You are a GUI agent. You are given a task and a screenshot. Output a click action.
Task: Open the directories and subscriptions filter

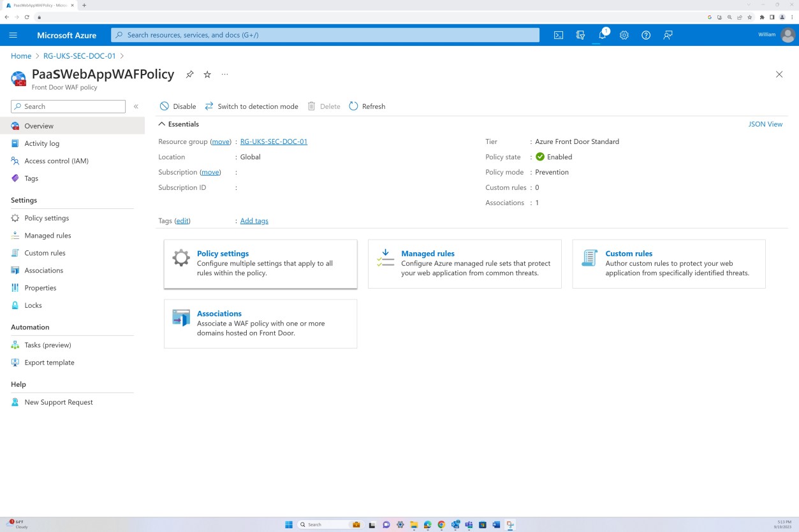[x=580, y=35]
